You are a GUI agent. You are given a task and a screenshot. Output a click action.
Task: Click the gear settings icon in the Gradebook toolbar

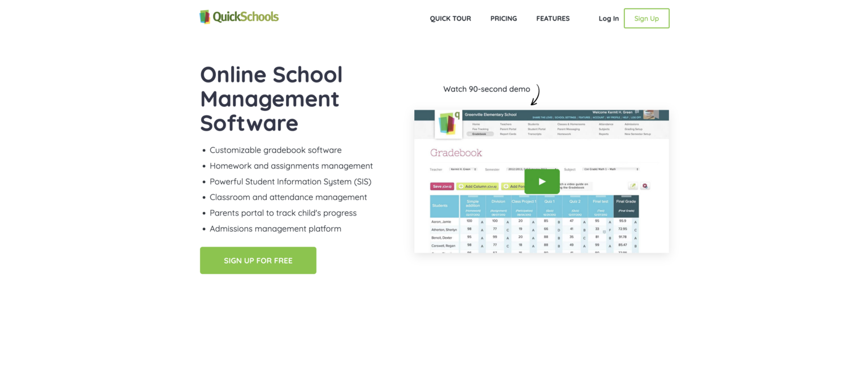(x=645, y=186)
